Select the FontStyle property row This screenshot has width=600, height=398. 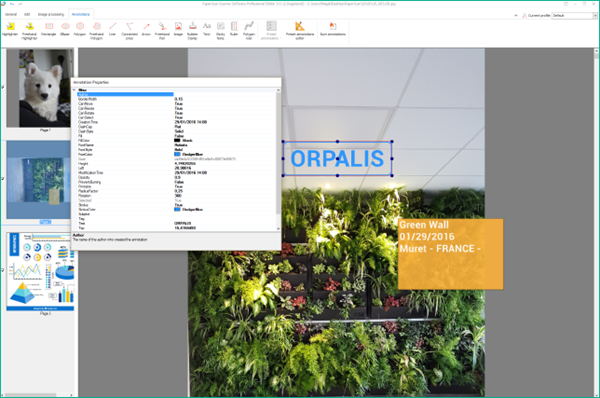coord(176,150)
